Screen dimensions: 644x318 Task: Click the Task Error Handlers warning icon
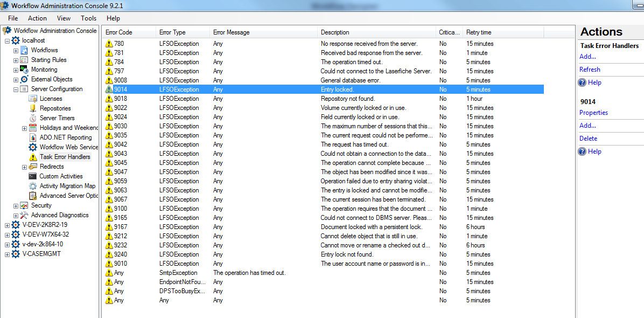(33, 157)
